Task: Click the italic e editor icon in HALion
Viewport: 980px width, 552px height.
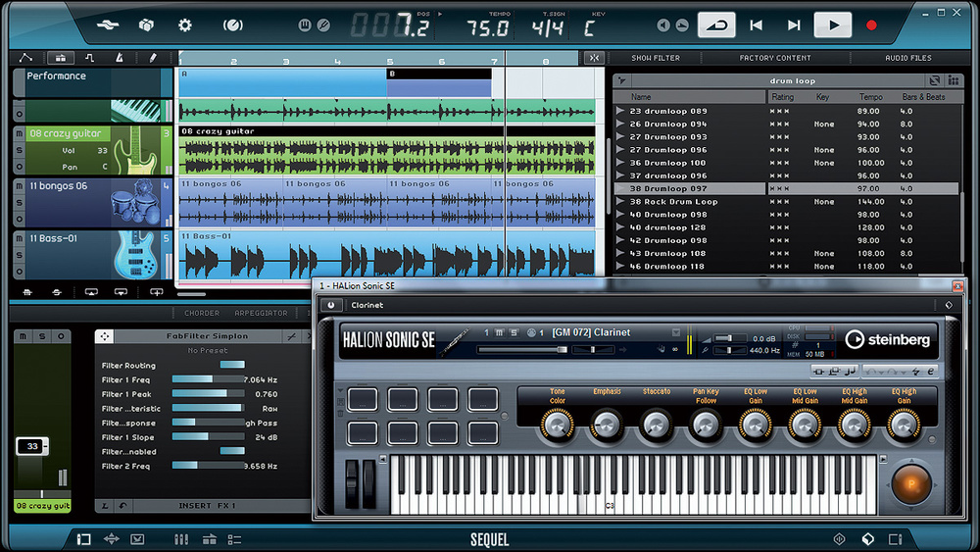Action: [x=931, y=372]
